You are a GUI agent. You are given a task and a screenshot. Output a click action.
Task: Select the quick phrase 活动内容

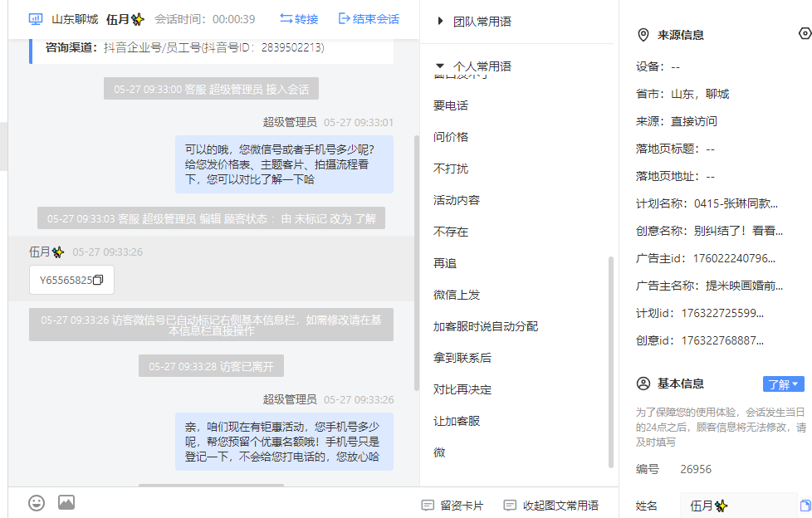tap(457, 200)
